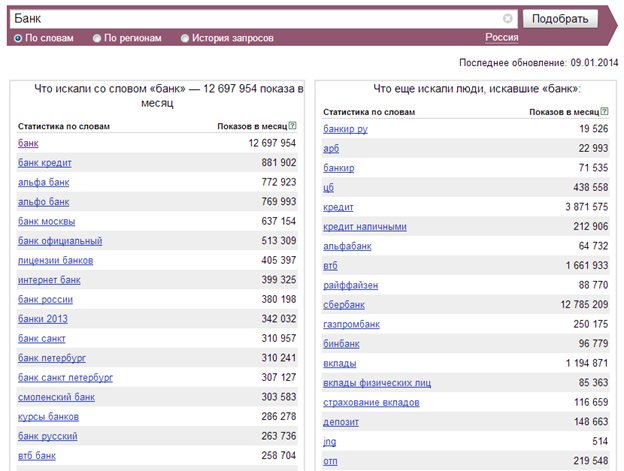Open the 'газпромбанк' related query link
The image size is (624, 471).
(x=351, y=324)
